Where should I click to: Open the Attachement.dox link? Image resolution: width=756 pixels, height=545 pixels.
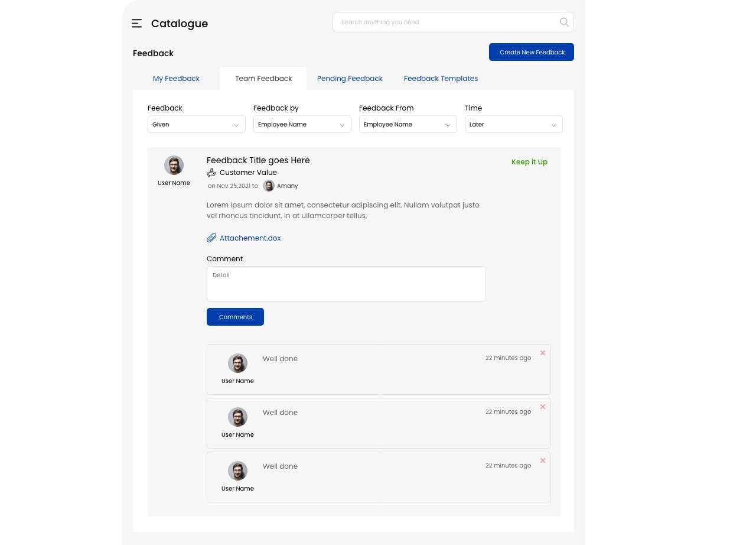(x=250, y=238)
